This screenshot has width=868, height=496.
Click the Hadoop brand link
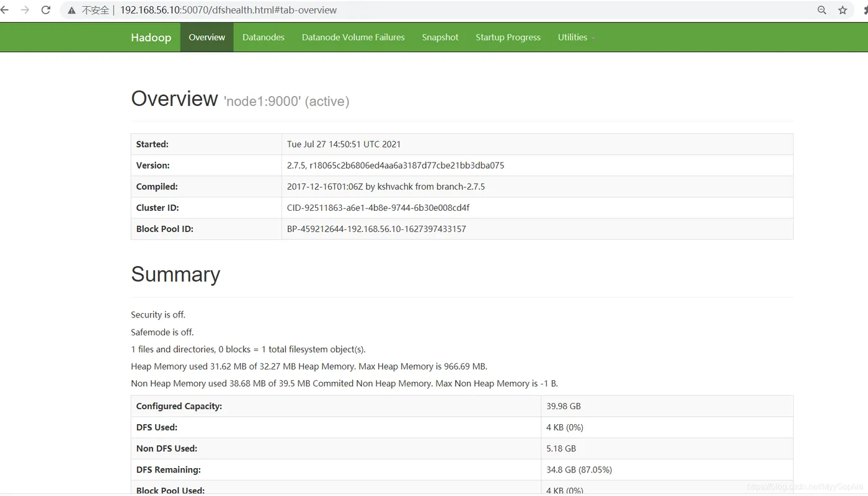coord(151,37)
